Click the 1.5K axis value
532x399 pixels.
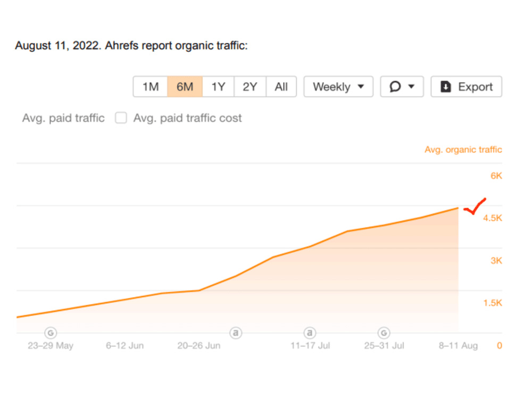[x=492, y=303]
